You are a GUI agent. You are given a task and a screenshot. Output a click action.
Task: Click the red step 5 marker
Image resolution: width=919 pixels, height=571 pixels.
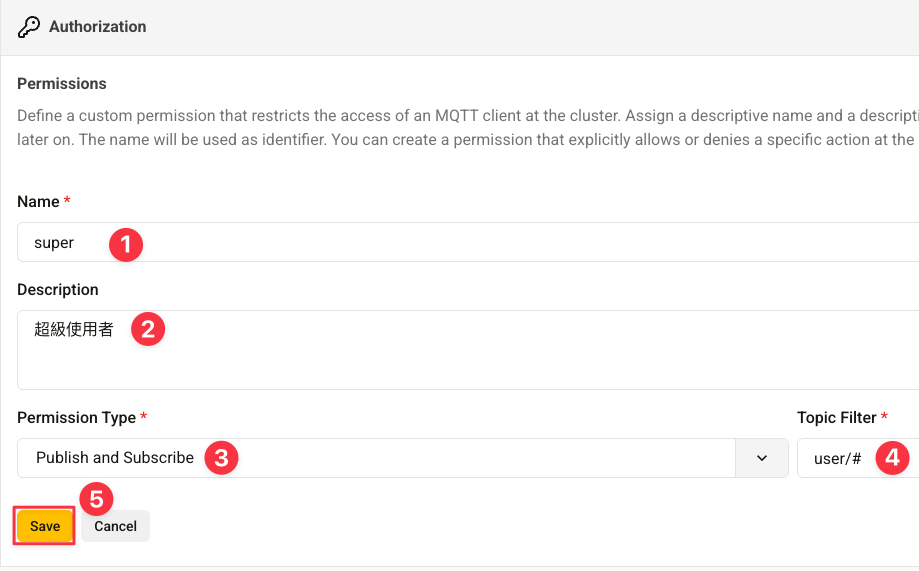(x=96, y=499)
